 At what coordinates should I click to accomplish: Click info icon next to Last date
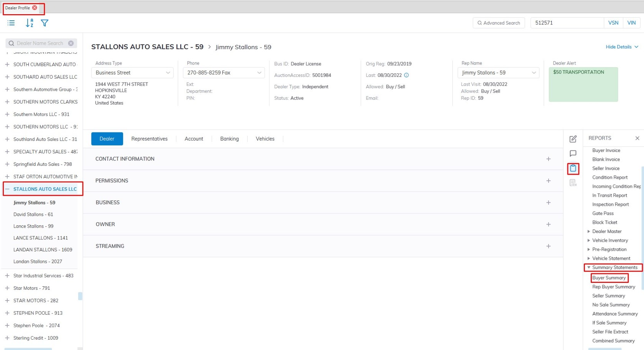[406, 75]
